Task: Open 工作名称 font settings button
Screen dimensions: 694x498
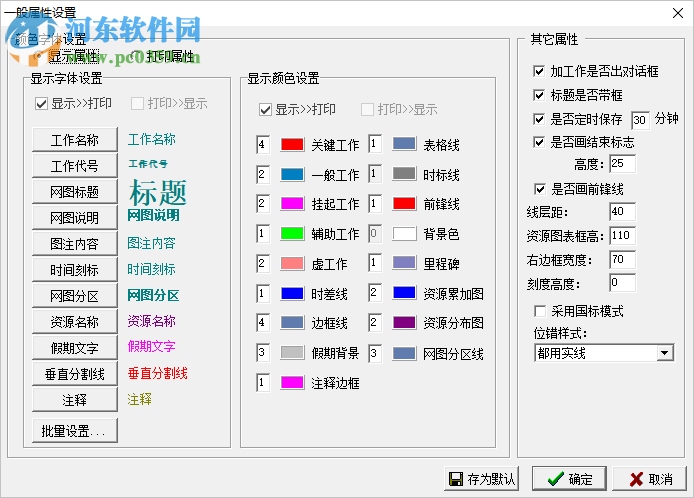Action: 75,140
